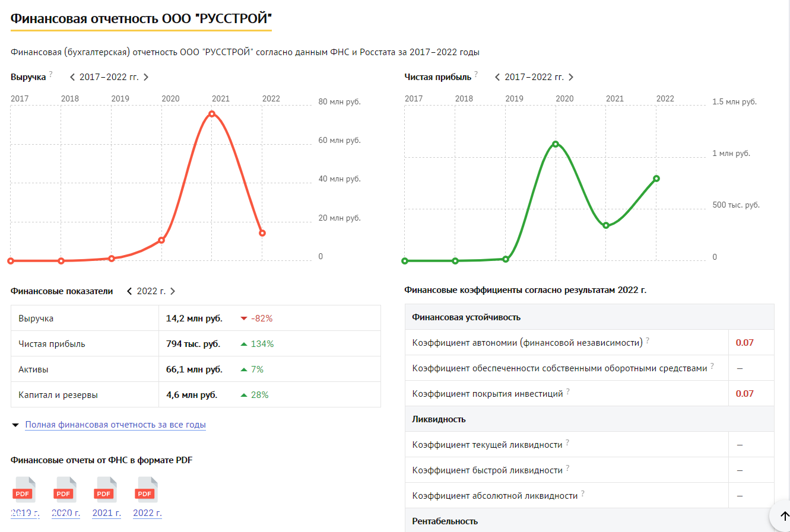
Task: Go to previous period in Выручка chart
Action: tap(72, 77)
